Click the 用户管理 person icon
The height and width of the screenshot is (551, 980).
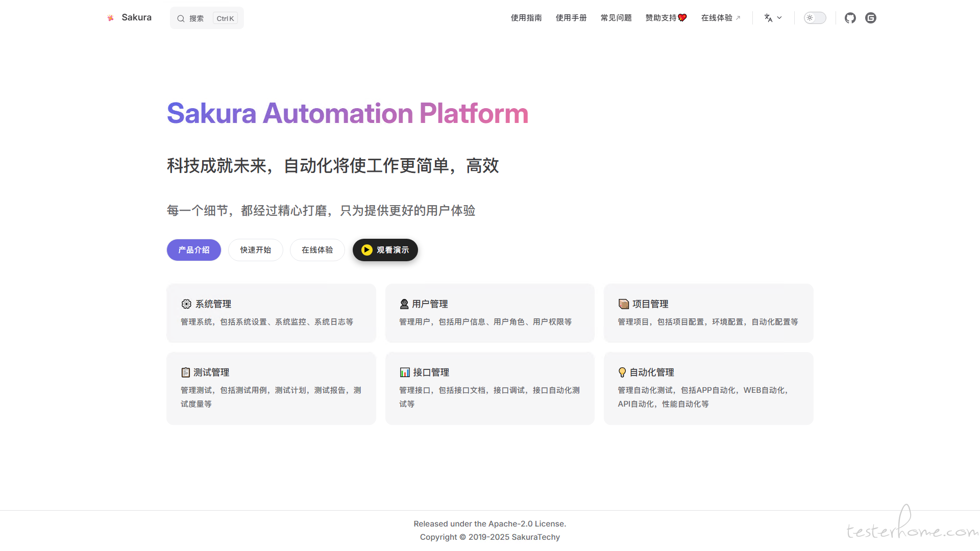404,304
